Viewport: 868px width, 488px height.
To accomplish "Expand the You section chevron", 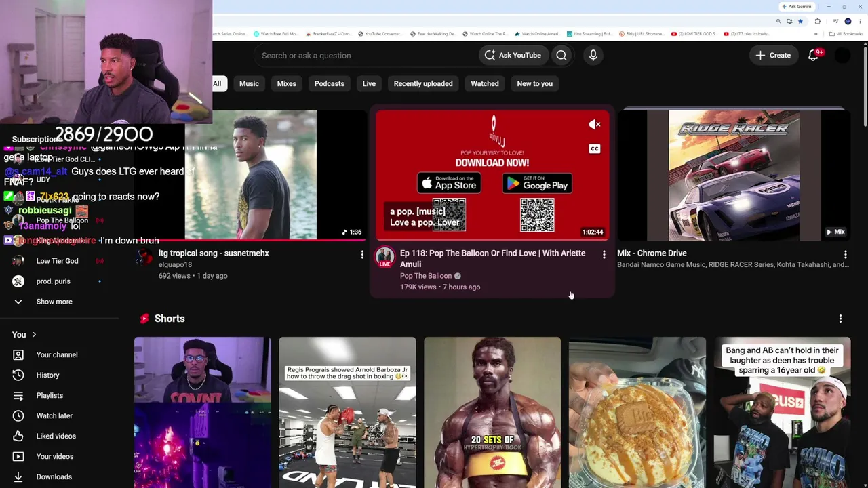I will pos(34,335).
